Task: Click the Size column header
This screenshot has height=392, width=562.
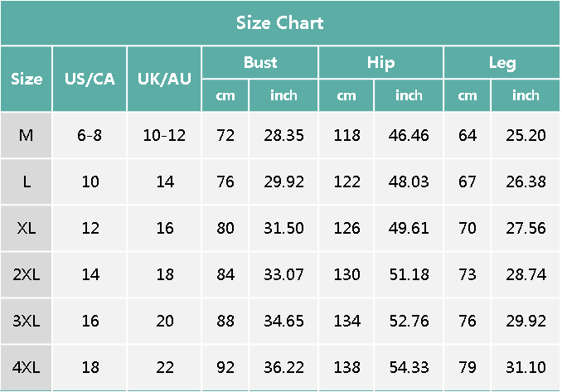Action: [27, 80]
